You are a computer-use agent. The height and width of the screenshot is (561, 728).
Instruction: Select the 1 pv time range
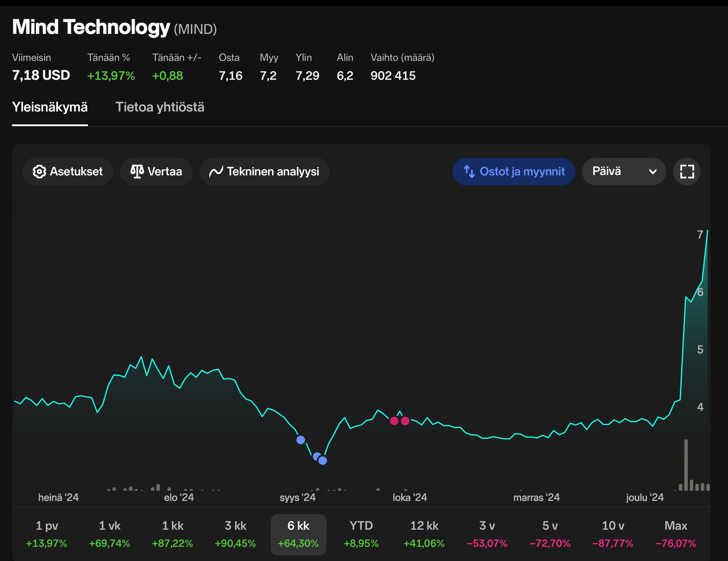pos(47,534)
